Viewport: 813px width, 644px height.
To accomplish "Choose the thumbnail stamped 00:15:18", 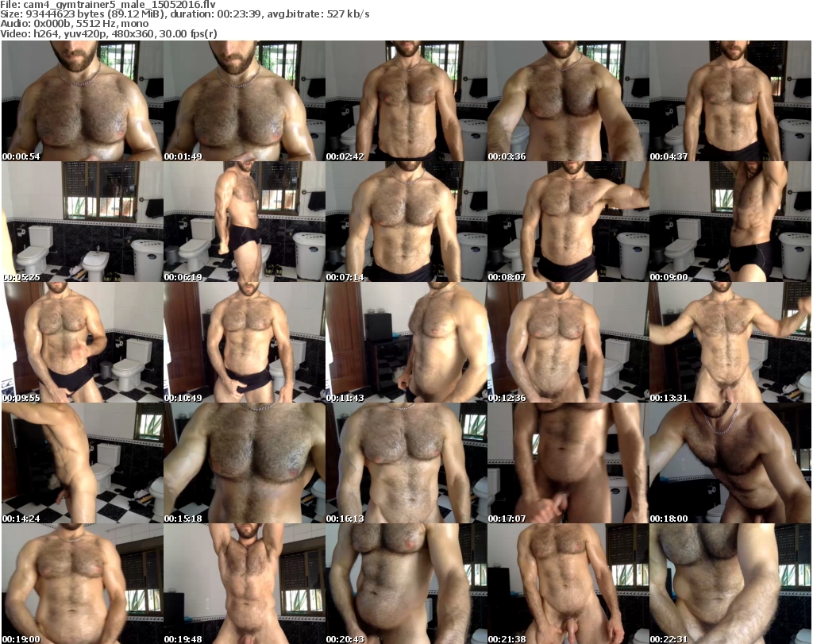I will pyautogui.click(x=245, y=463).
